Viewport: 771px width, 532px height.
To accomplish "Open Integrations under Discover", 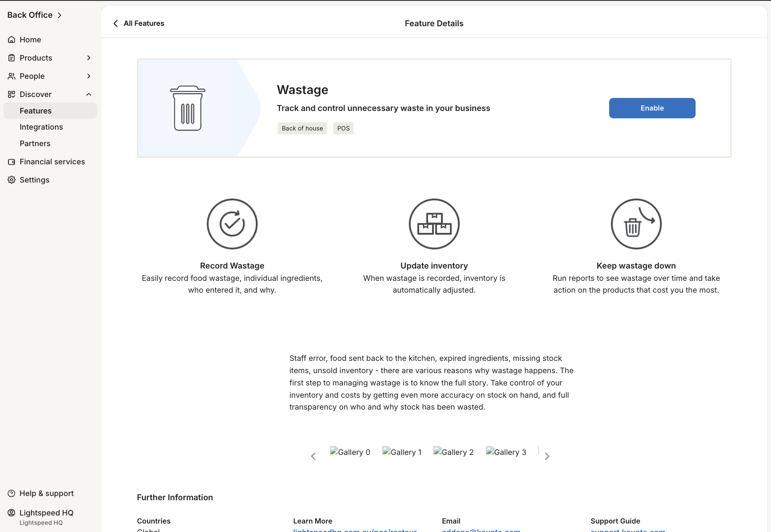I will 41,127.
